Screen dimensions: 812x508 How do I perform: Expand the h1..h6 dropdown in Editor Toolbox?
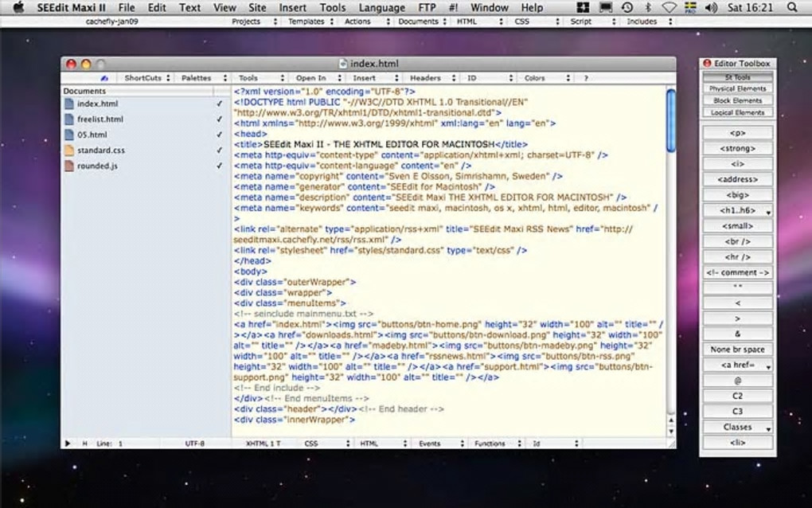[737, 210]
